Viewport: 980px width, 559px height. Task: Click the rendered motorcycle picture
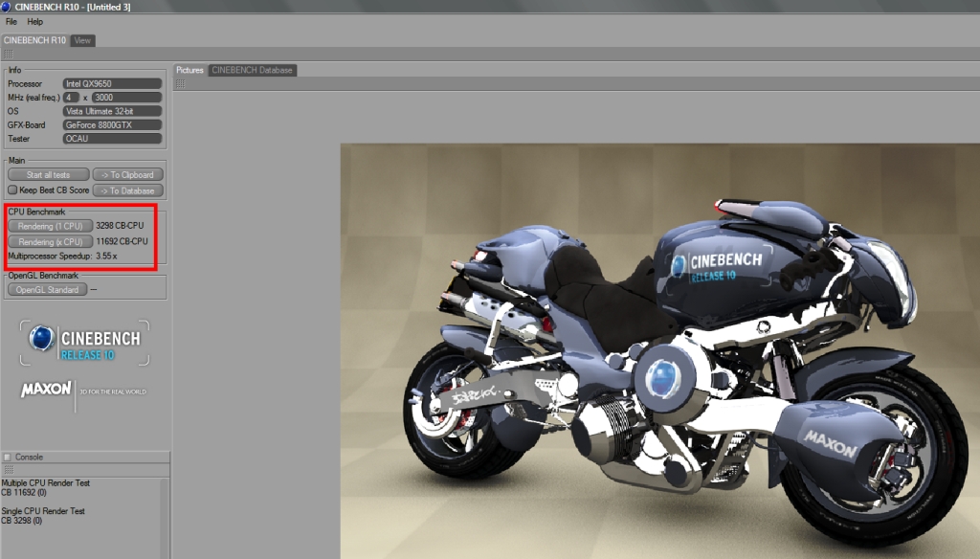[660, 351]
